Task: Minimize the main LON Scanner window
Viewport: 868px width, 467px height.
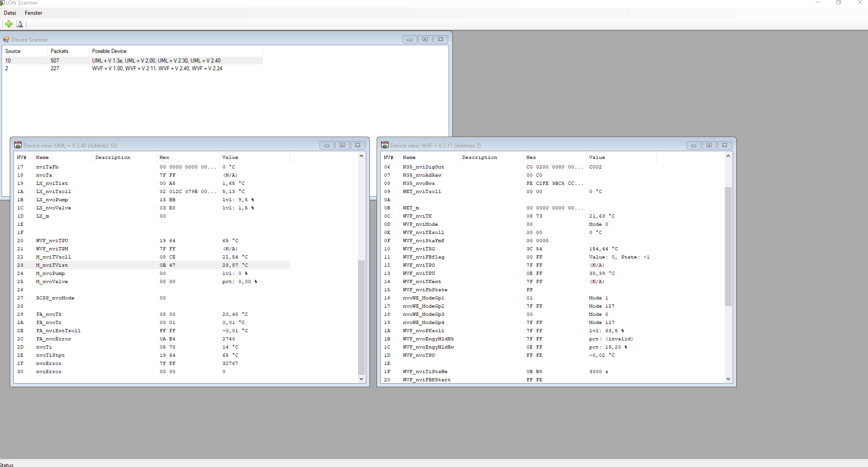Action: click(818, 2)
